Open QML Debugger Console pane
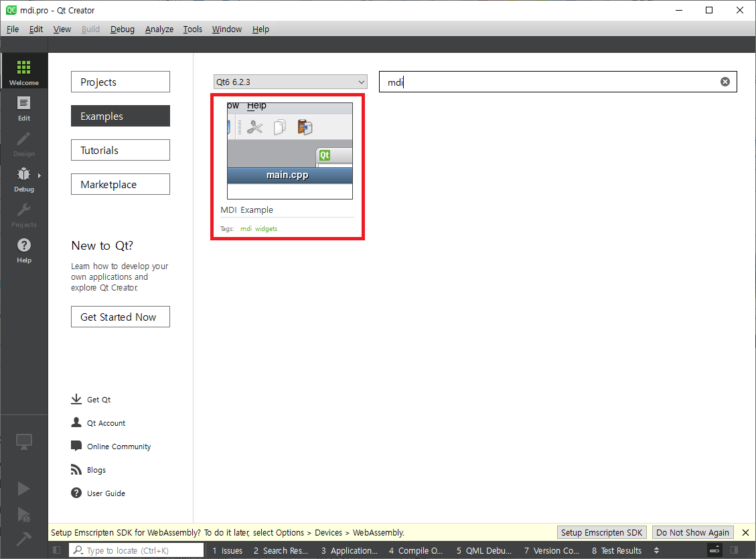Viewport: 756px width, 559px height. tap(484, 550)
